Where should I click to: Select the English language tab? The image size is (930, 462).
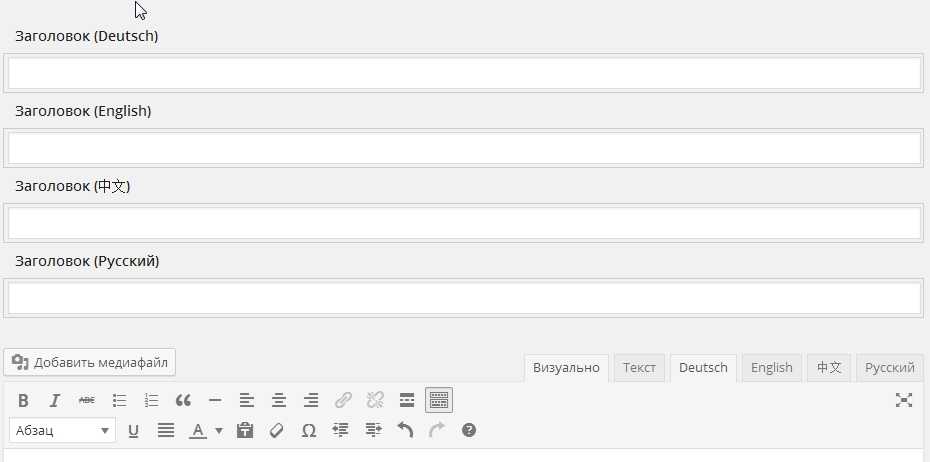click(x=771, y=367)
